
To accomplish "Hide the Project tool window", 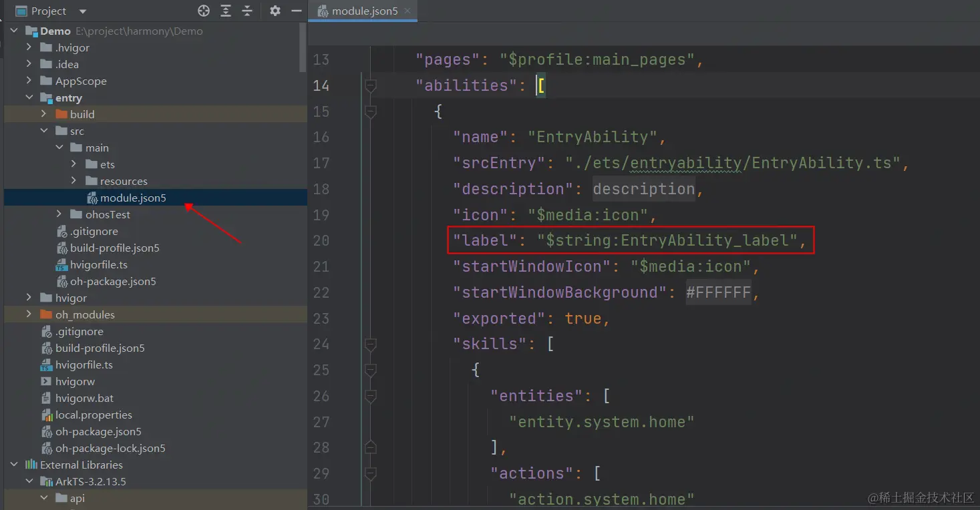I will (296, 11).
